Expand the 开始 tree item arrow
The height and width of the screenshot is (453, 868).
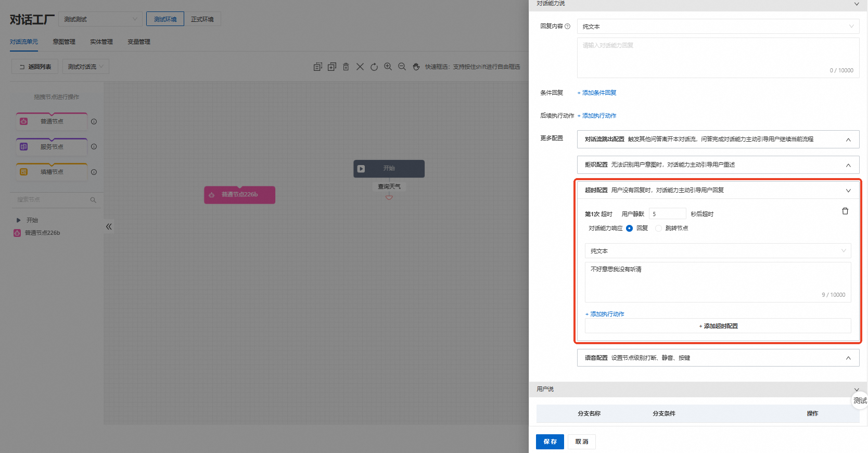(x=19, y=220)
